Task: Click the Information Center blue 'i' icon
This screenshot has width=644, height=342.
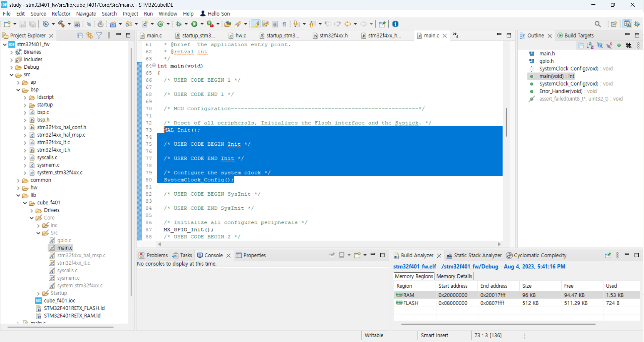Action: coord(395,24)
